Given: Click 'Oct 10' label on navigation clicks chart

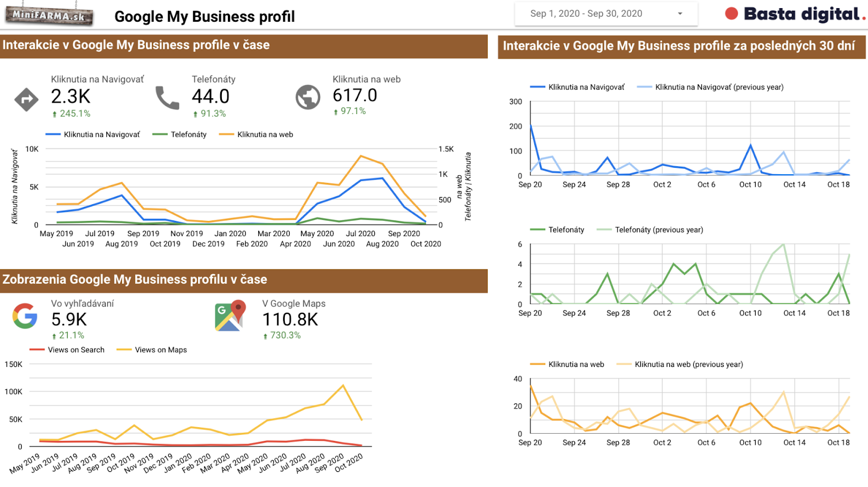Looking at the screenshot, I should [750, 185].
